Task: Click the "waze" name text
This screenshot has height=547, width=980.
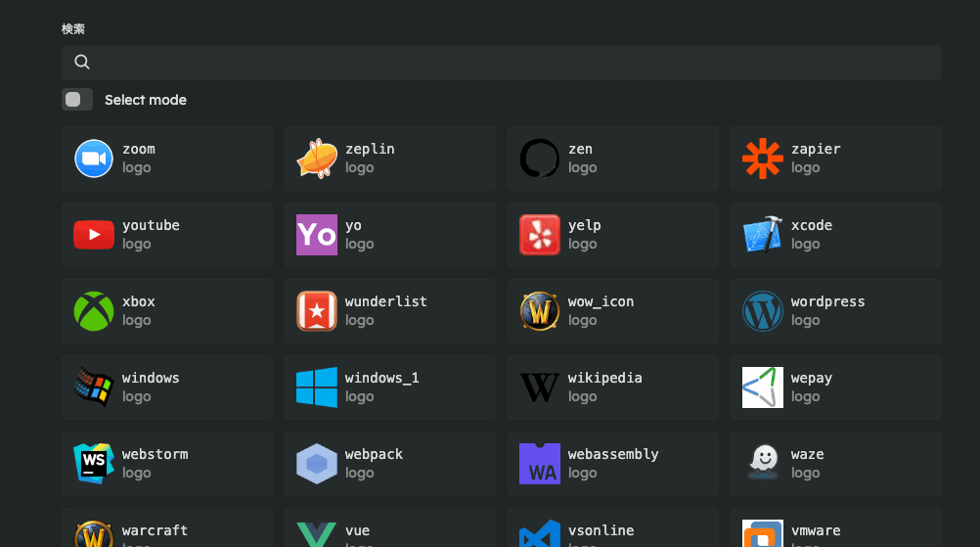Action: pyautogui.click(x=808, y=454)
